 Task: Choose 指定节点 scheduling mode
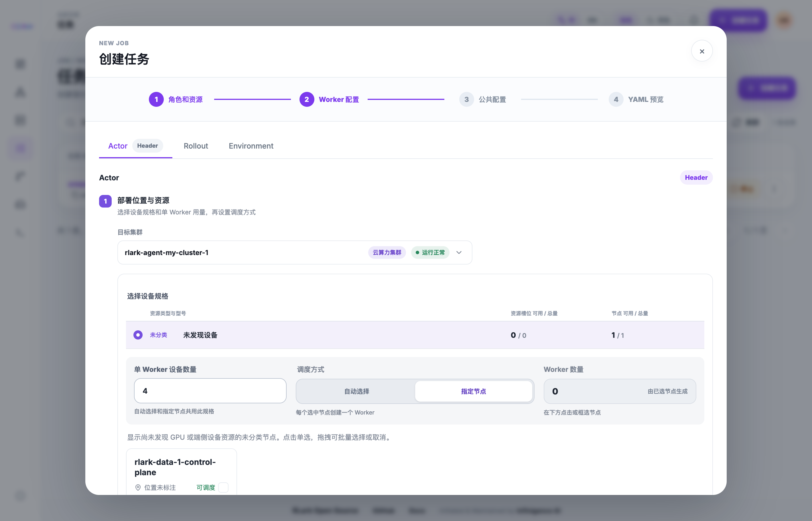coord(473,391)
